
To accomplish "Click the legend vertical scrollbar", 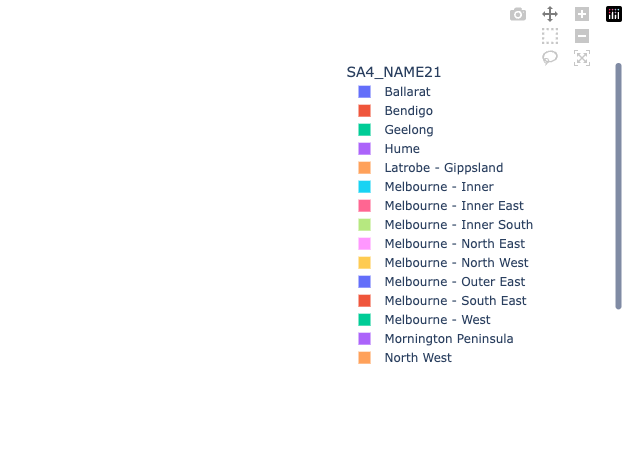I will (618, 186).
